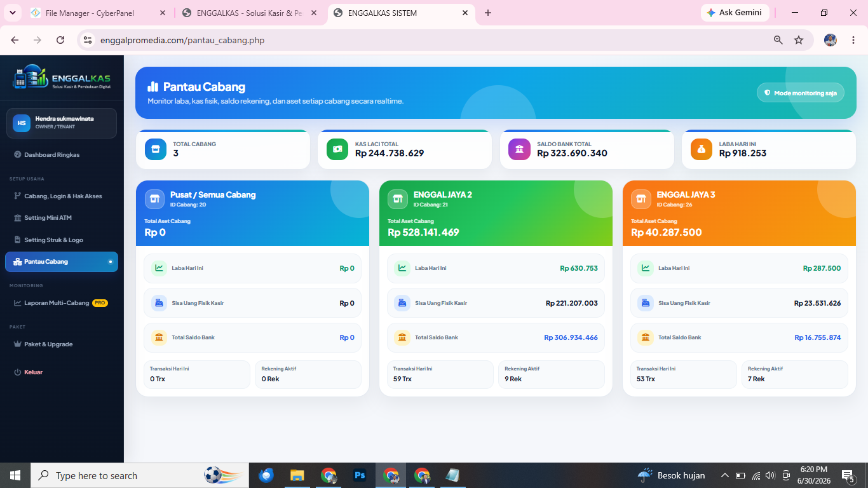This screenshot has height=488, width=868.
Task: Click Total Saldo Bank icon in ENGGAL JAYA 3
Action: tap(646, 337)
